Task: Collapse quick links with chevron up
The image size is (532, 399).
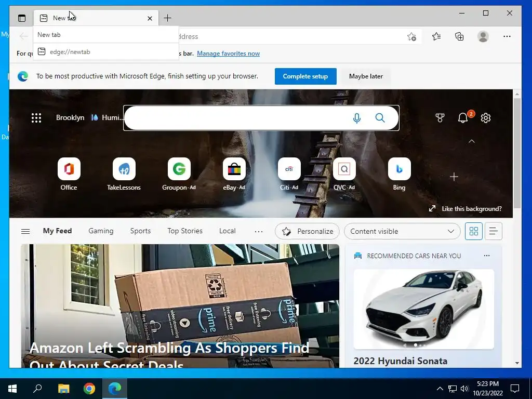Action: (x=472, y=141)
